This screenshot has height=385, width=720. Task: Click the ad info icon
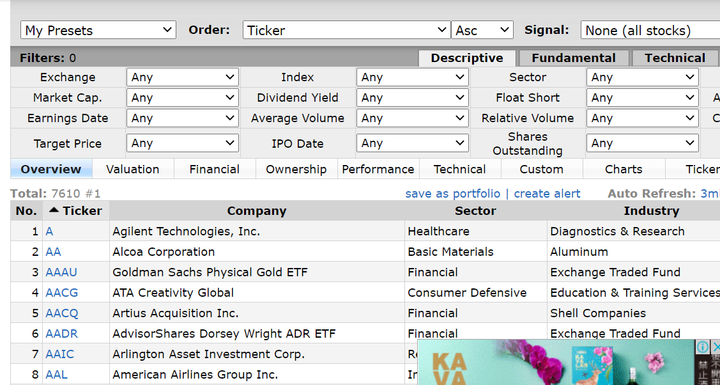coord(703,347)
